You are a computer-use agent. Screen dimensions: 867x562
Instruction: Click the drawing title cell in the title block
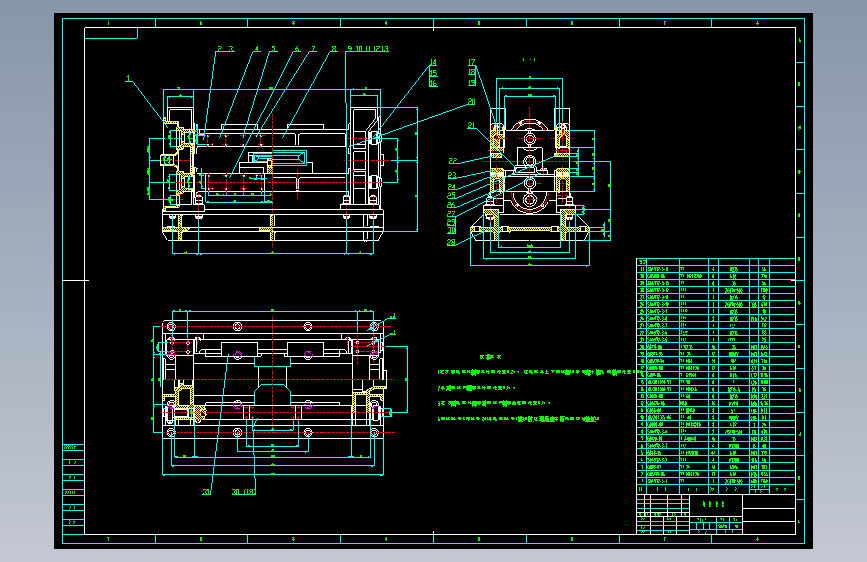coord(716,504)
